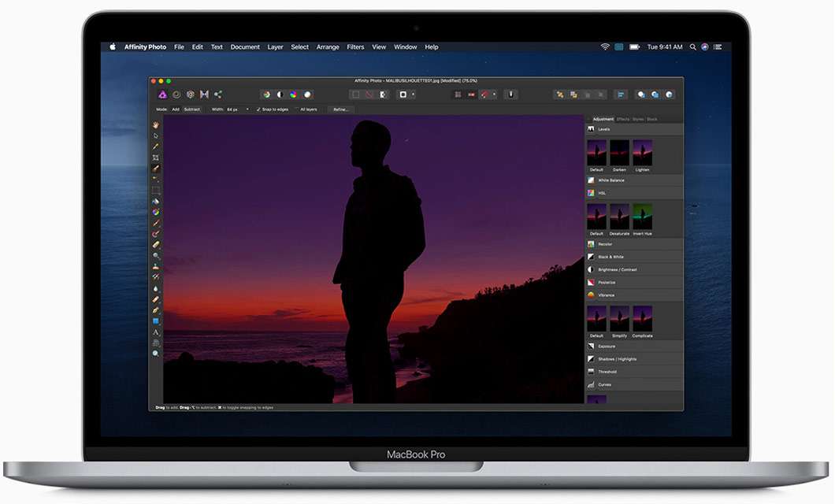Select the Move tool
Screen dimensions: 835x504
tap(156, 135)
